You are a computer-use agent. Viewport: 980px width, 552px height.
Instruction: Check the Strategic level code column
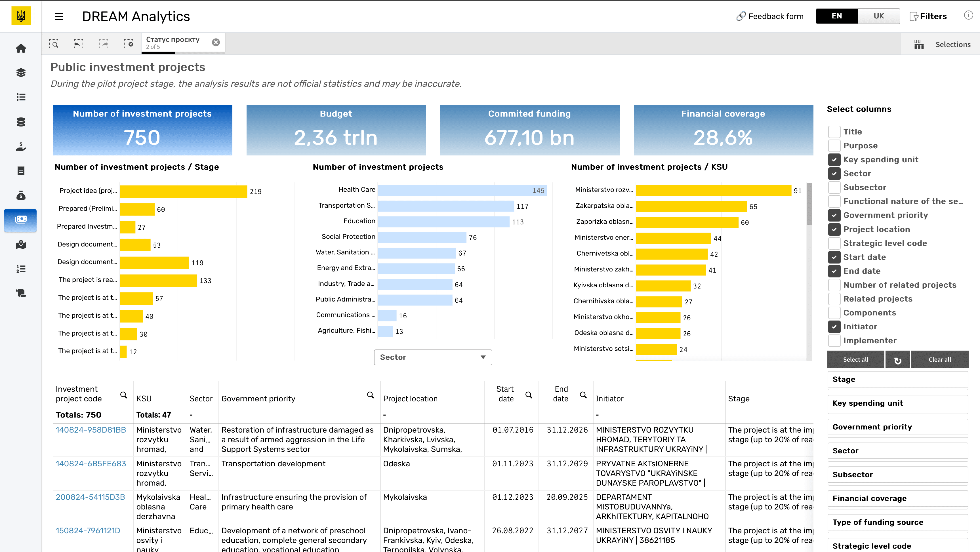pos(834,243)
